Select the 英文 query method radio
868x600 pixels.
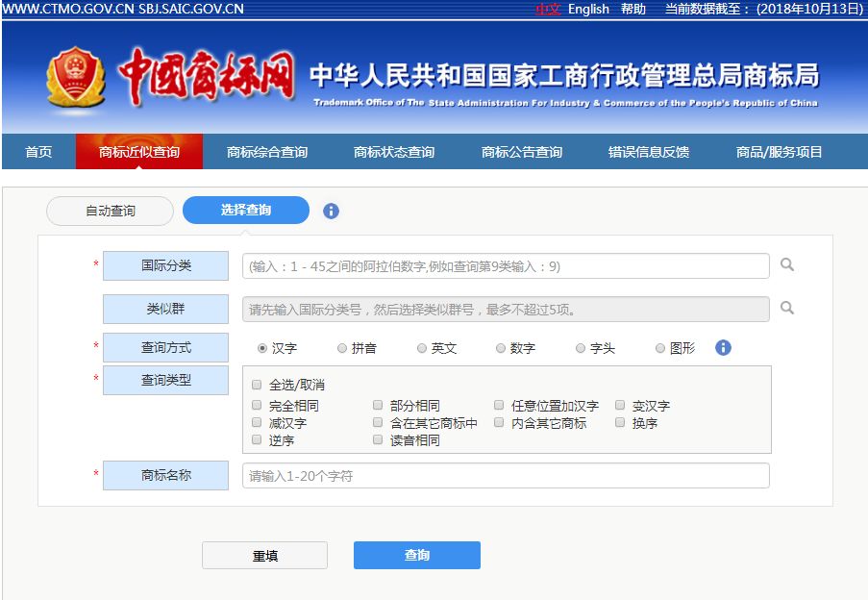422,348
